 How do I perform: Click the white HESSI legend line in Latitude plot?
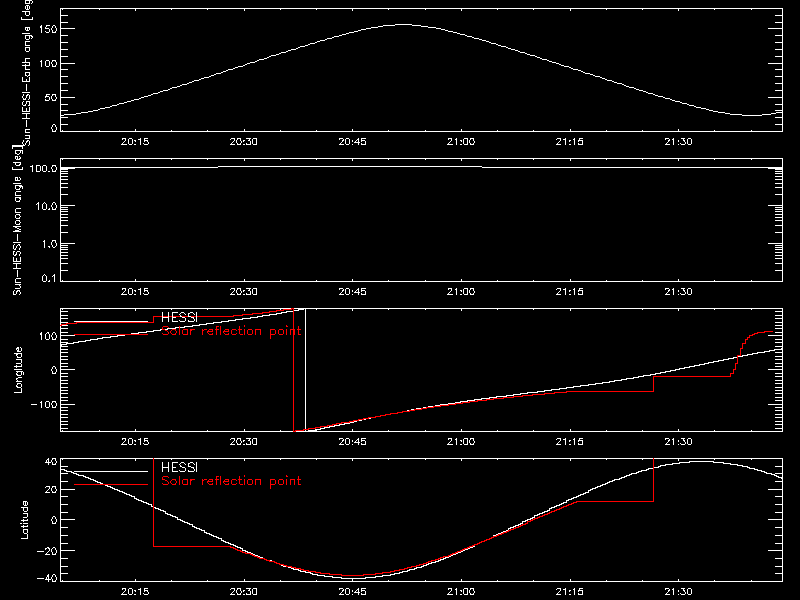[x=111, y=471]
